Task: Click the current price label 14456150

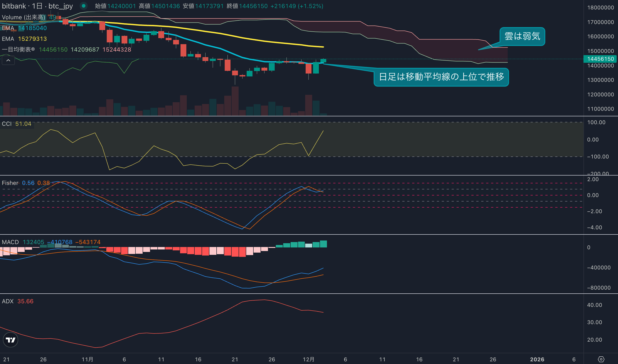Action: (600, 59)
